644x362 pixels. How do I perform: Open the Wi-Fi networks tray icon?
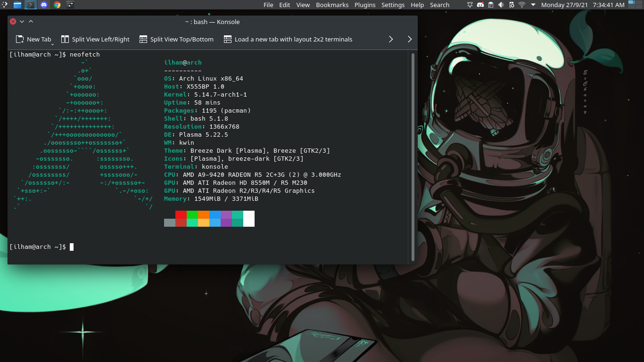(x=522, y=5)
